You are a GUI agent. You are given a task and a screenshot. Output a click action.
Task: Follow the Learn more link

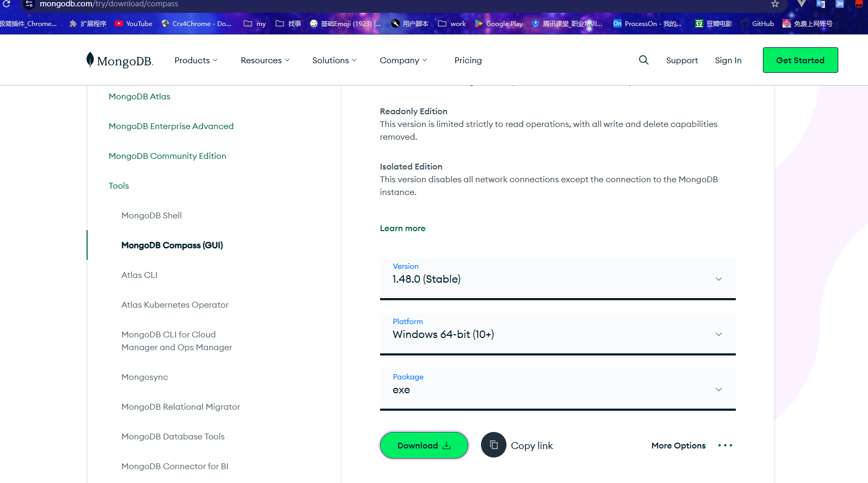click(402, 228)
